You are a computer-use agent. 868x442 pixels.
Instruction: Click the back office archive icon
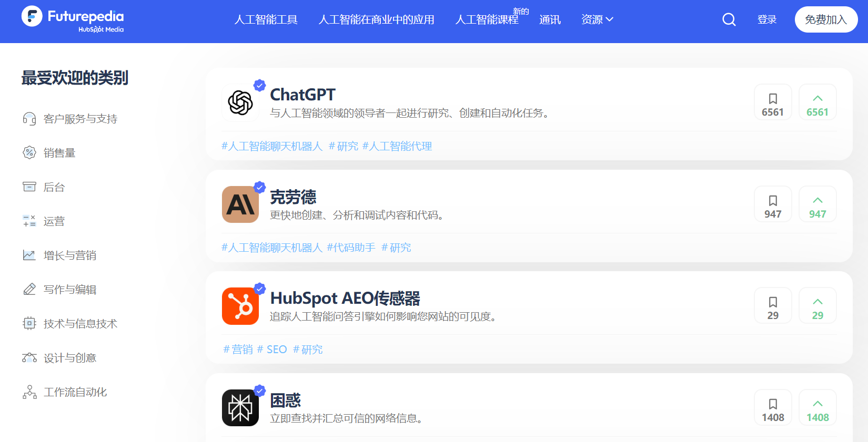pos(29,187)
